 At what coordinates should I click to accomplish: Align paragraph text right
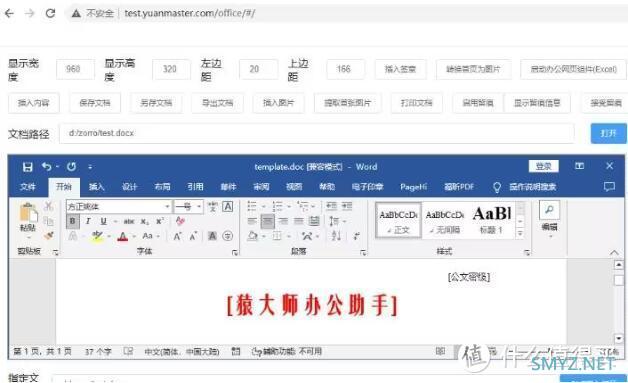coord(283,221)
